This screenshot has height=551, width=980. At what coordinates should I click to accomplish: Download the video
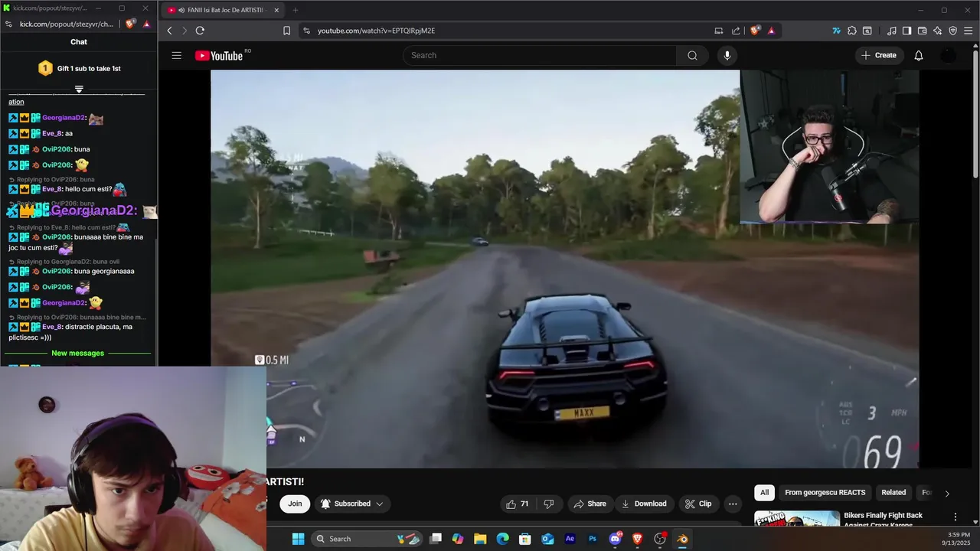tap(644, 504)
